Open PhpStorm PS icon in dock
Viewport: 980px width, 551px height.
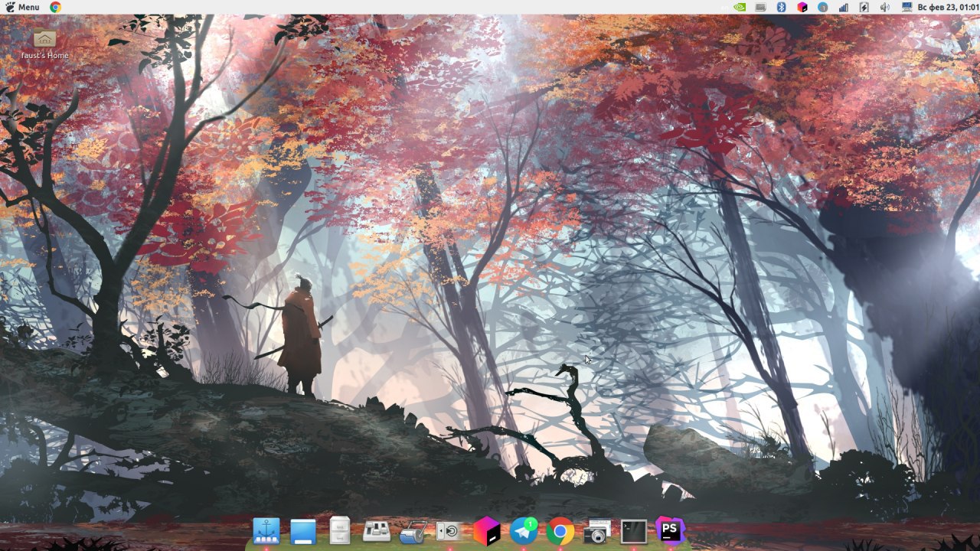tap(670, 530)
